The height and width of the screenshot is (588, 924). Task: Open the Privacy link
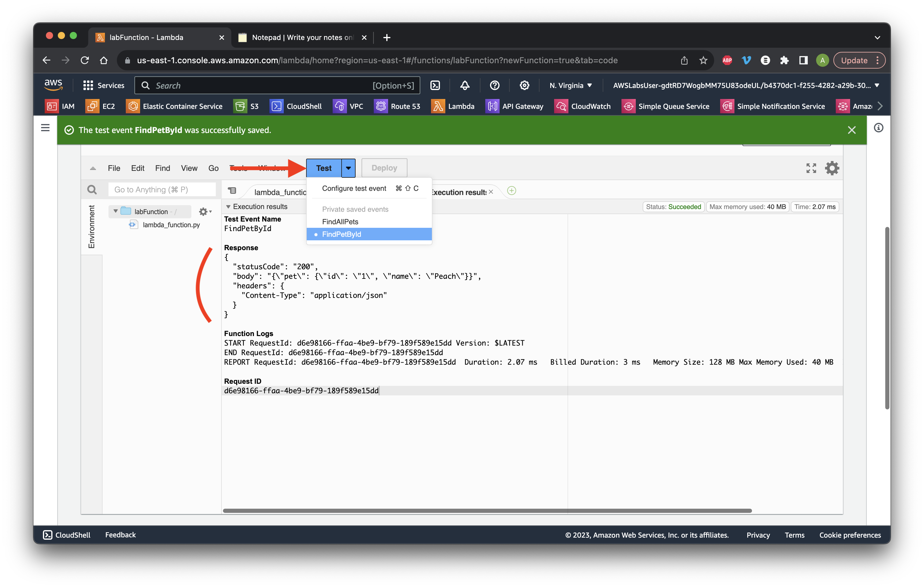click(x=758, y=535)
